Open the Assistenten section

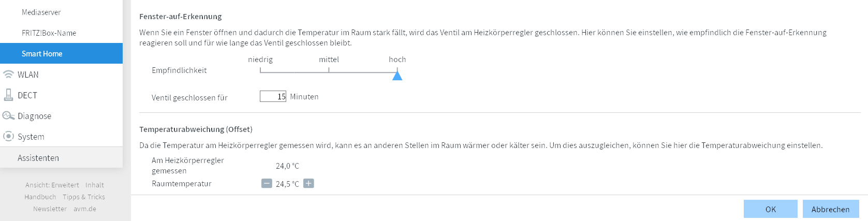(38, 158)
